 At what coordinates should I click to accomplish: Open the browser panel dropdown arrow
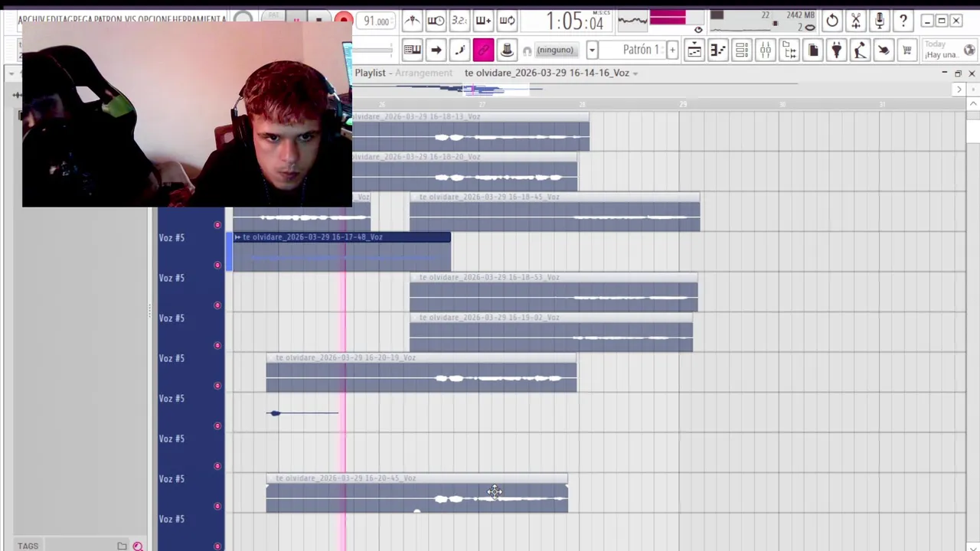(x=11, y=73)
